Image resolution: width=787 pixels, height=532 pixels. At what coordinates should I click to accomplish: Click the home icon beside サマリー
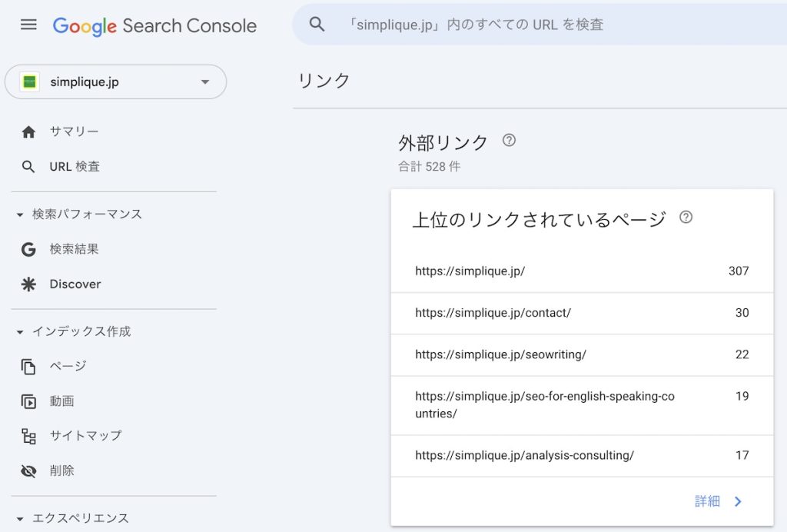point(28,132)
